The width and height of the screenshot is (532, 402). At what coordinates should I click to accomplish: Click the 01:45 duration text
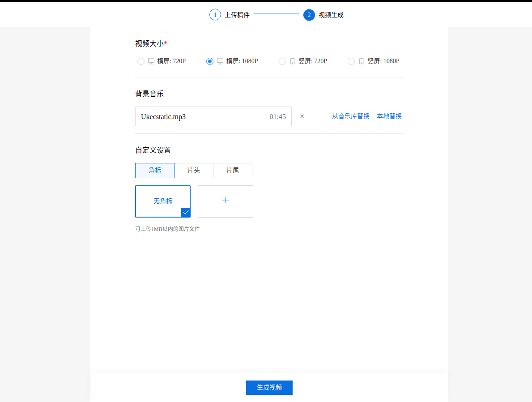click(277, 117)
